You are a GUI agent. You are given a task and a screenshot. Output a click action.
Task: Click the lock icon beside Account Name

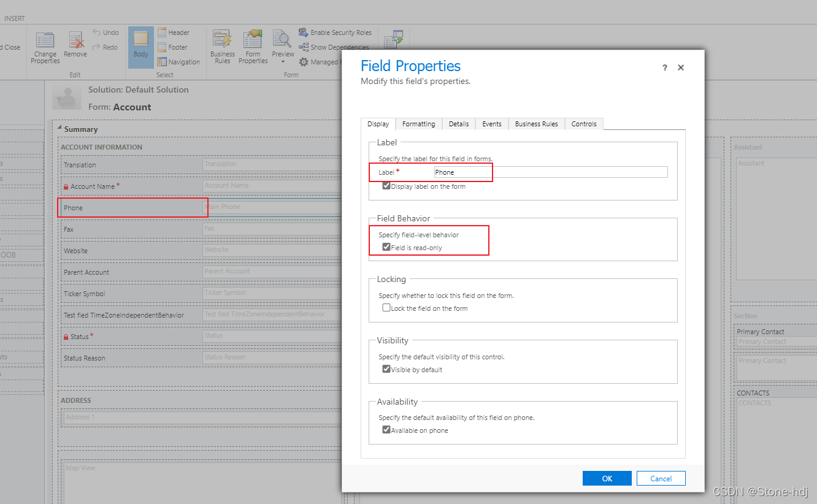tap(66, 186)
